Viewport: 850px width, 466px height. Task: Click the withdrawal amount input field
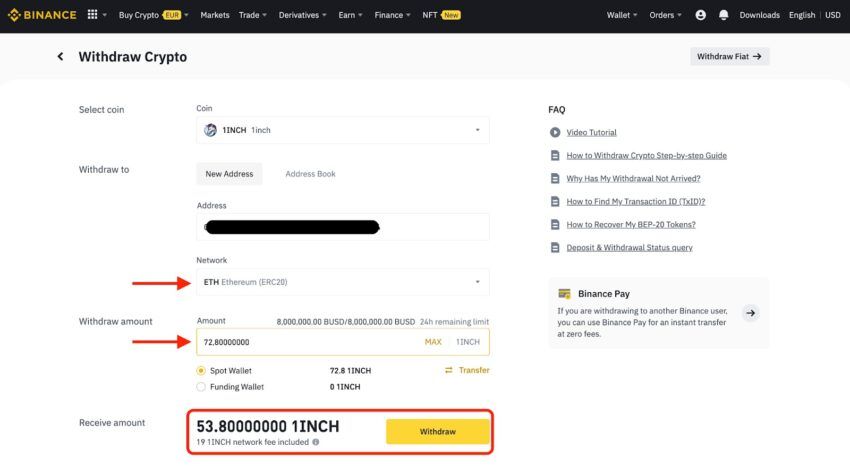click(x=343, y=342)
